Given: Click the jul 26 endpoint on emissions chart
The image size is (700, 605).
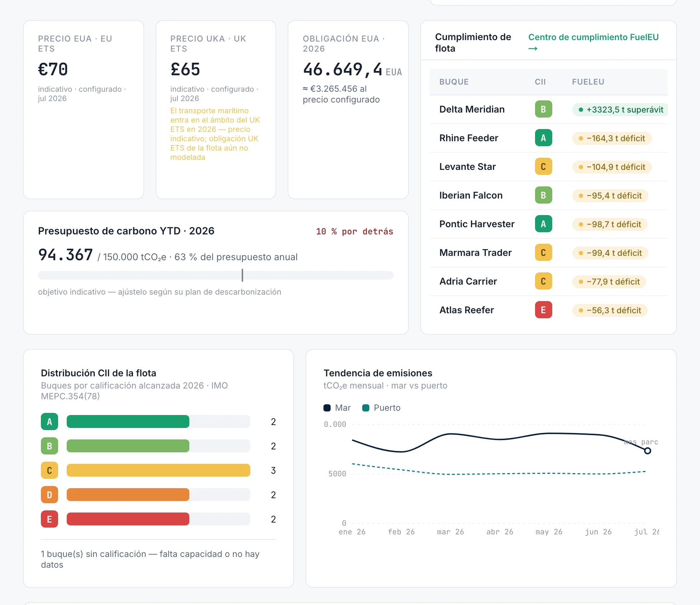Looking at the screenshot, I should (x=647, y=451).
